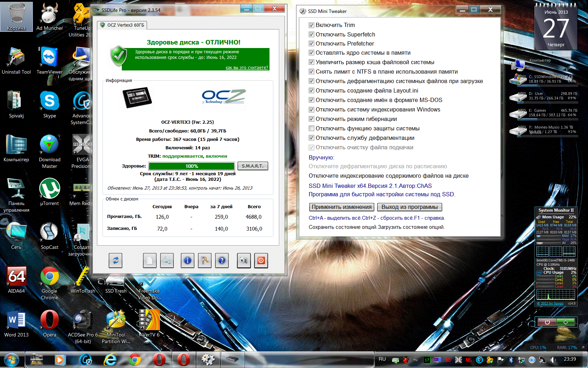The height and width of the screenshot is (368, 588).
Task: Click Сохранить состояние опций link
Action: [x=343, y=227]
